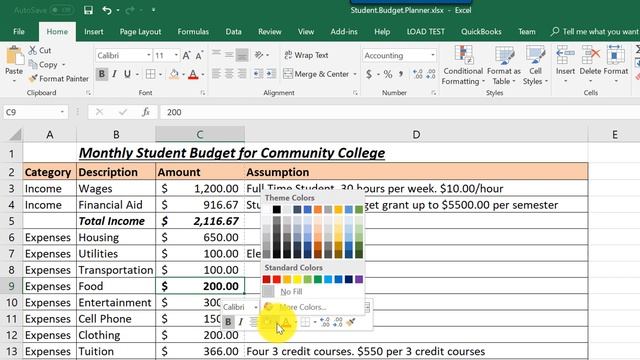Toggle Wrap Text
This screenshot has width=640, height=360.
coord(307,55)
